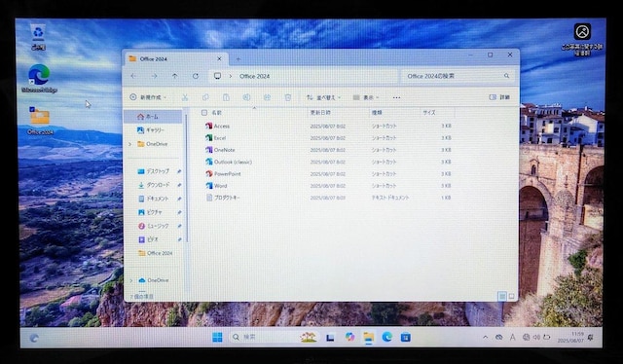This screenshot has height=364, width=623.
Task: Close the Office 2024 tab
Action: point(219,58)
